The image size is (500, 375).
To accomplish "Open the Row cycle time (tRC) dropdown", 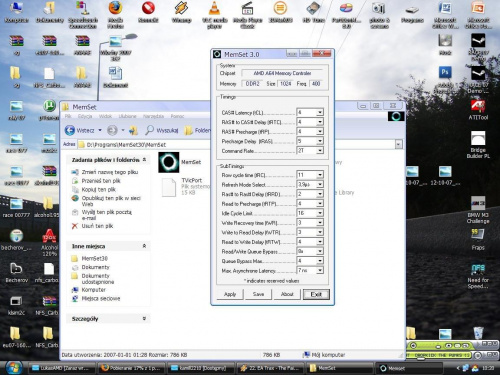I will pyautogui.click(x=320, y=175).
